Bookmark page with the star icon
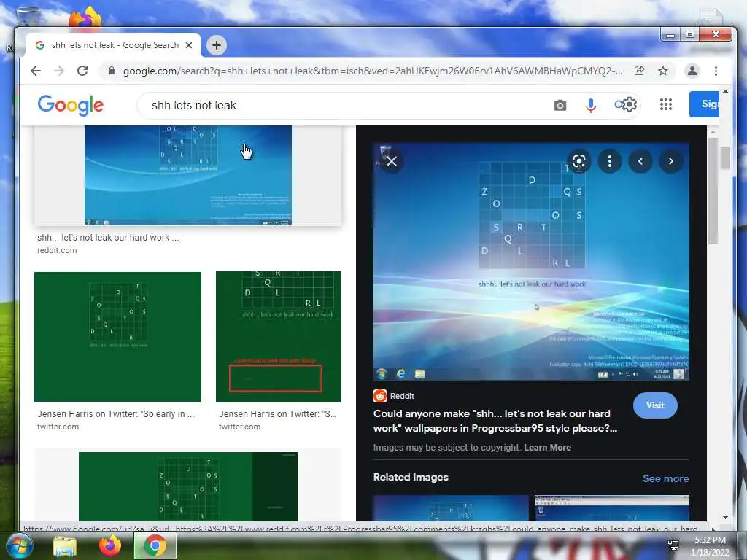Viewport: 747px width, 560px height. coord(662,71)
